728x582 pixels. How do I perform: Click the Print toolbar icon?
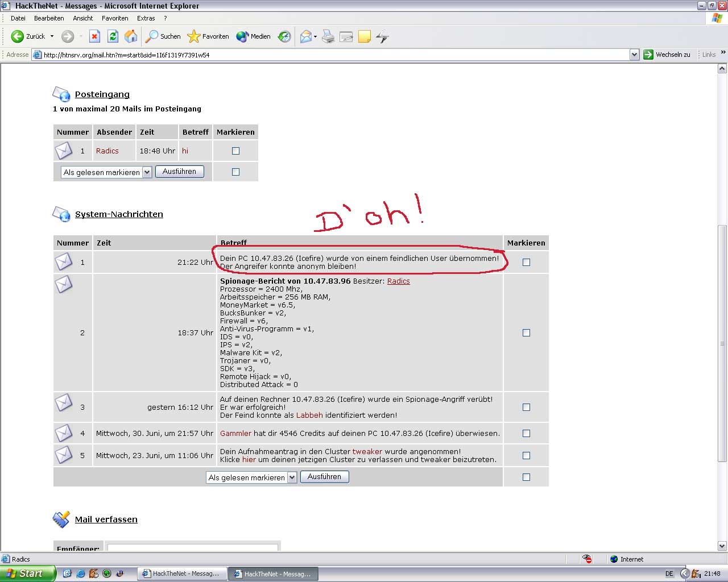(328, 36)
